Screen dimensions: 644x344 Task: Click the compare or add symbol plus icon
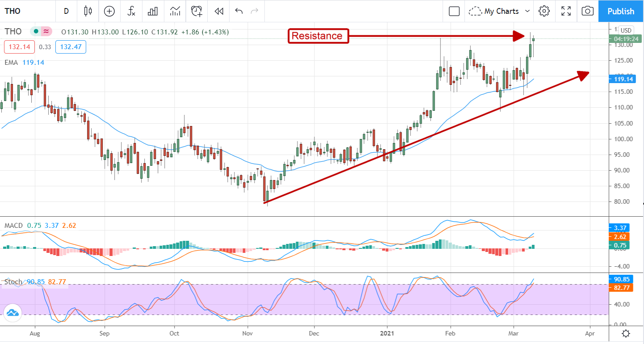[x=109, y=11]
